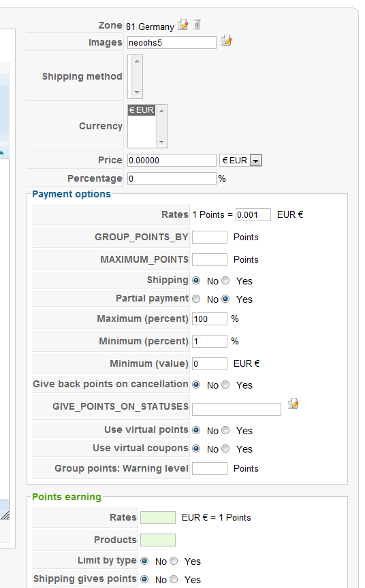Enable Give back points on cancellation
The width and height of the screenshot is (365, 588).
click(x=225, y=385)
